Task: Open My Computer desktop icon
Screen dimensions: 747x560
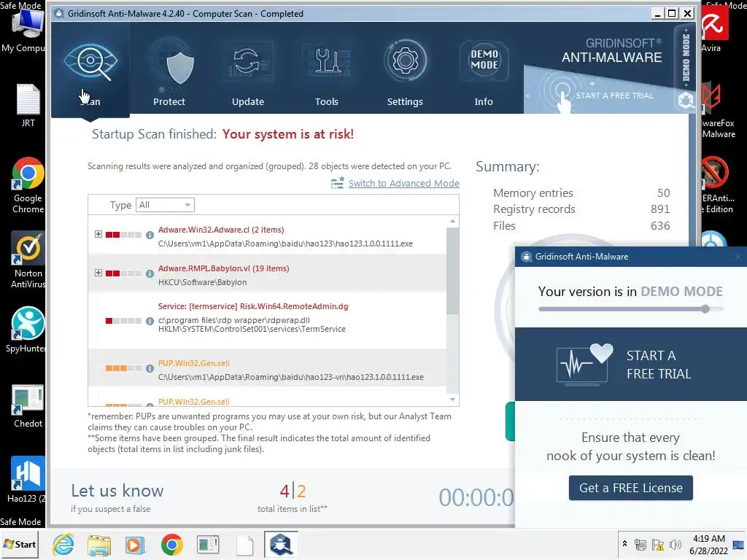Action: pyautogui.click(x=24, y=31)
